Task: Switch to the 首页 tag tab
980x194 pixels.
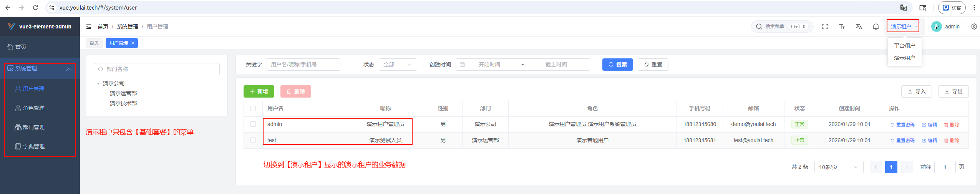Action: 94,43
